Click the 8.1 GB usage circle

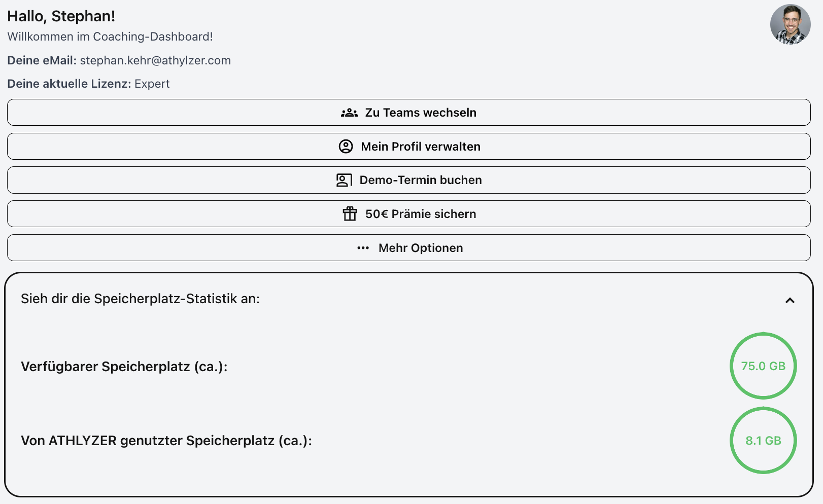point(763,441)
